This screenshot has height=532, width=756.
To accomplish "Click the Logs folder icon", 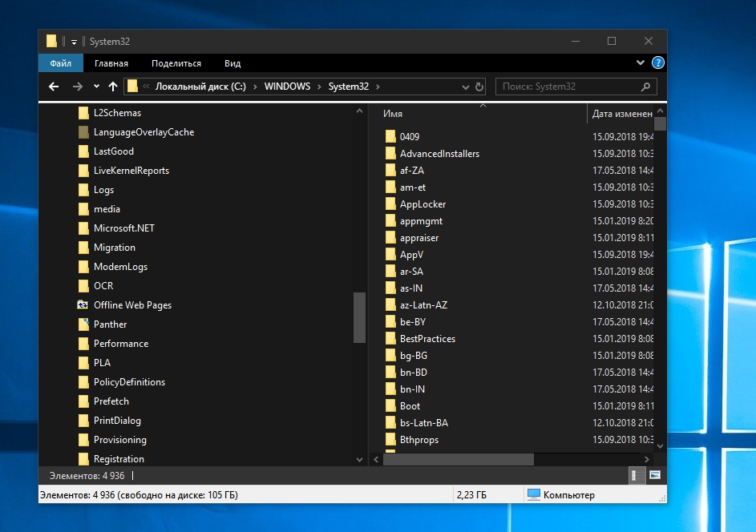I will click(83, 190).
